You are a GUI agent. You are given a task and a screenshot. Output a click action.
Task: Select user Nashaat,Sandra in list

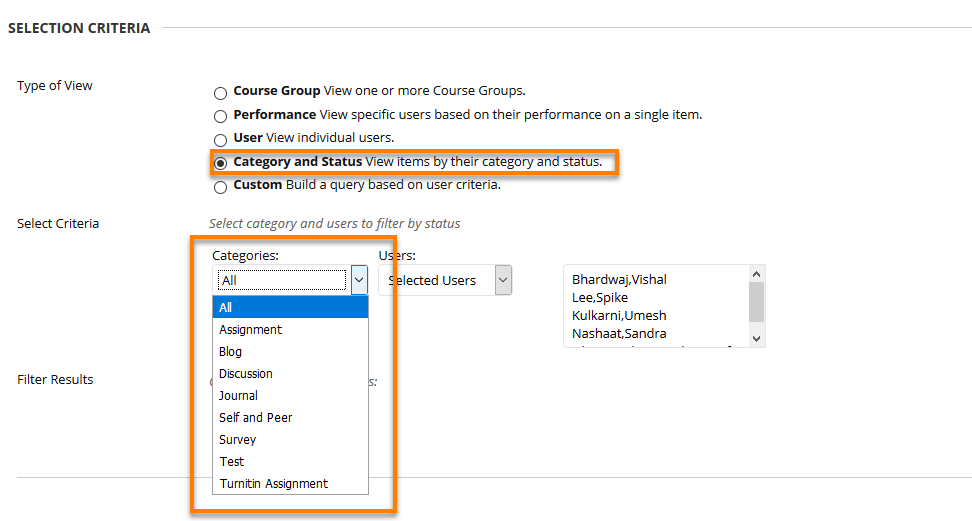pyautogui.click(x=619, y=334)
